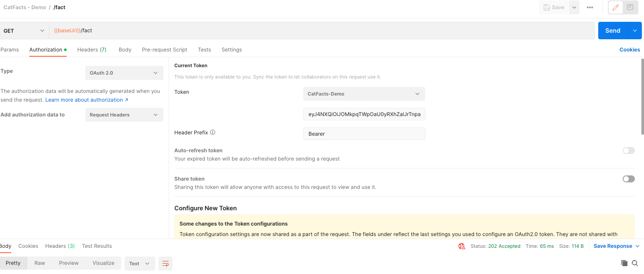Search the response with magnifier icon

(635, 263)
